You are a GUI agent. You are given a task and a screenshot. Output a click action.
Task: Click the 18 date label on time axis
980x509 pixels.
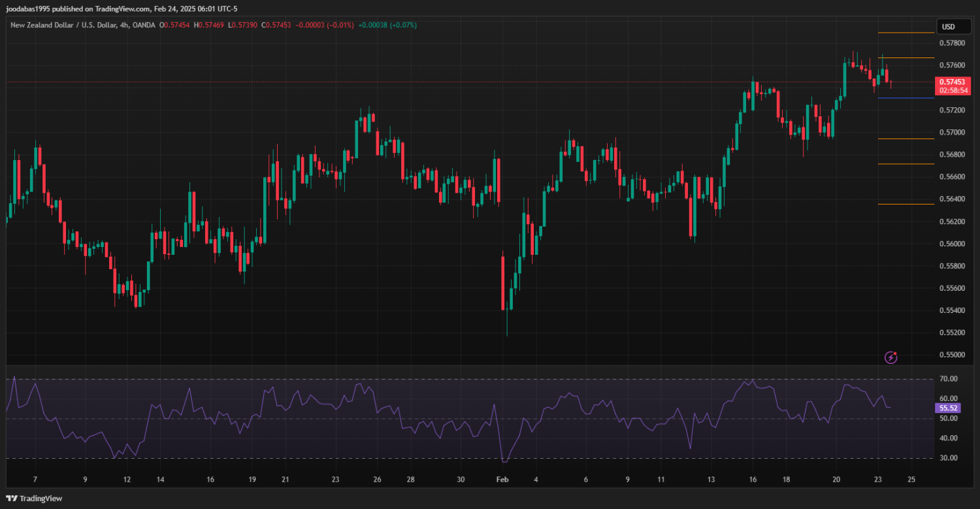click(786, 480)
